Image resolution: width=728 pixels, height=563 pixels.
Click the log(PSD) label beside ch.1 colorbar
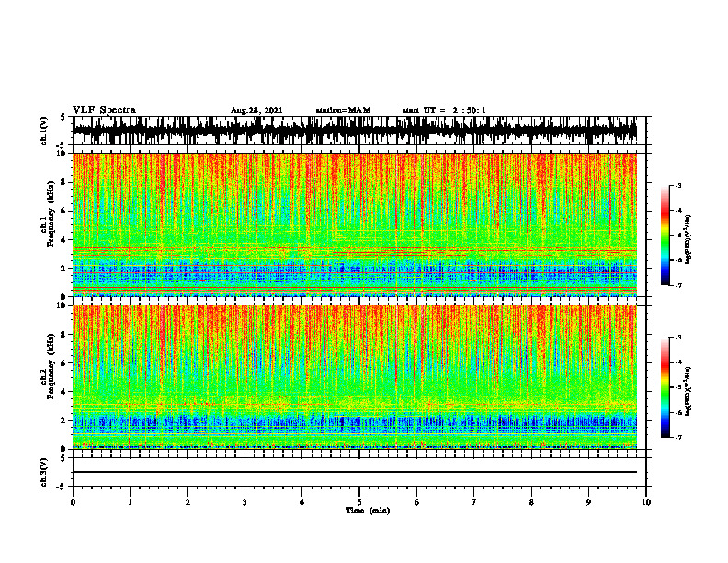[688, 239]
